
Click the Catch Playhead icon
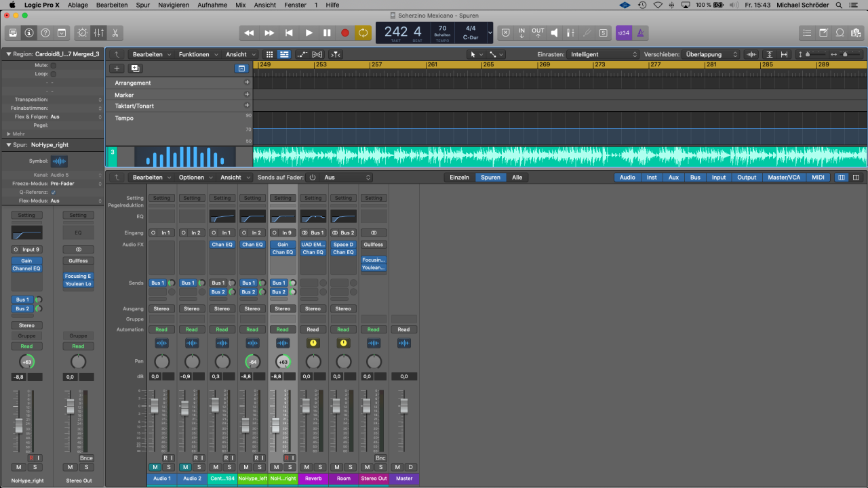pyautogui.click(x=336, y=54)
